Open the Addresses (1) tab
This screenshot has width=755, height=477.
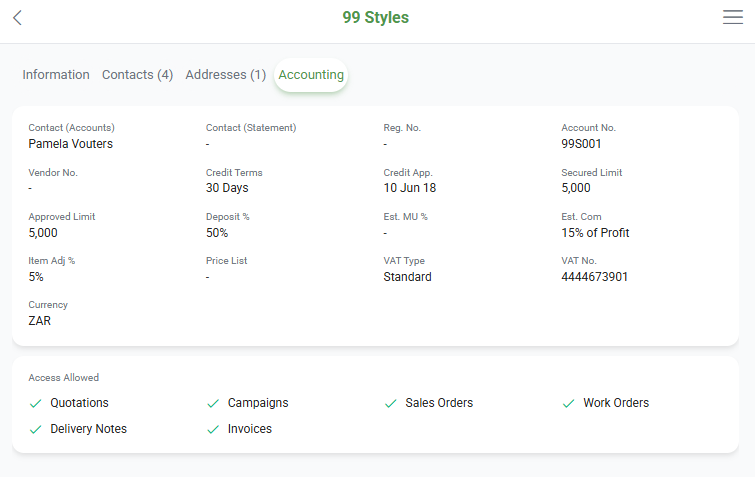coord(225,75)
